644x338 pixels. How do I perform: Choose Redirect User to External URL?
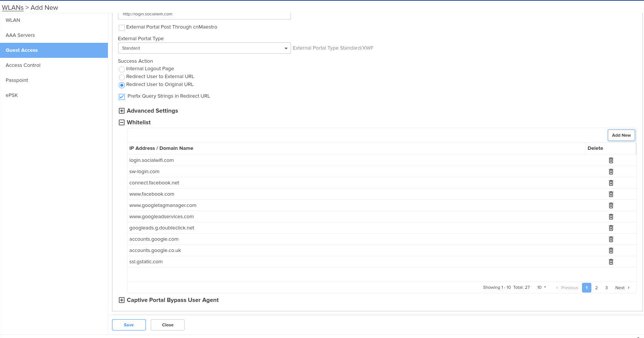(x=122, y=77)
